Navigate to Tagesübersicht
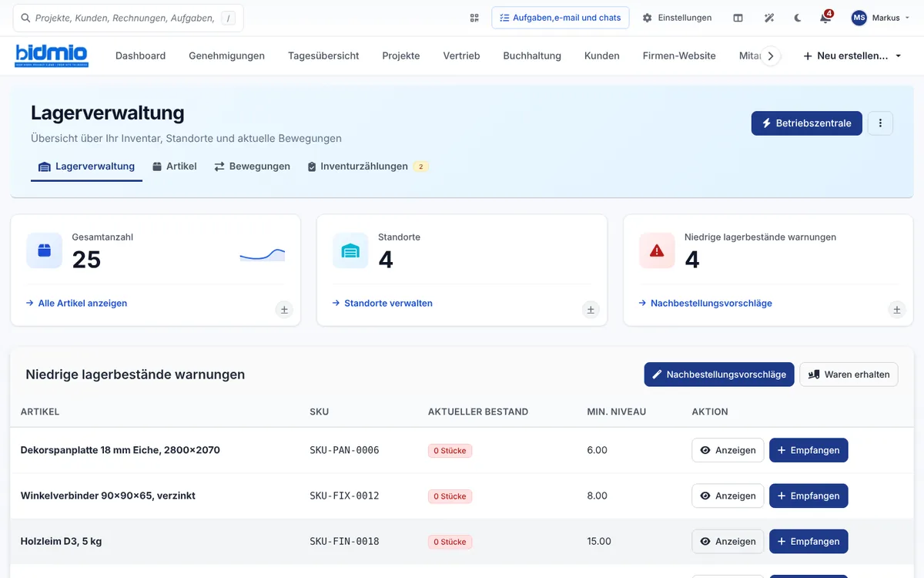Image resolution: width=924 pixels, height=578 pixels. pyautogui.click(x=323, y=55)
